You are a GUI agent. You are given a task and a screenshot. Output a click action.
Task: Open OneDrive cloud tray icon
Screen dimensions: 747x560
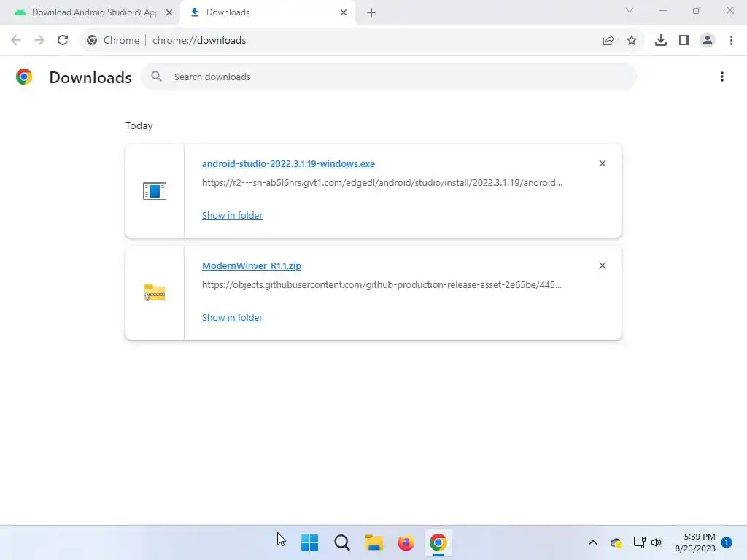tap(616, 542)
